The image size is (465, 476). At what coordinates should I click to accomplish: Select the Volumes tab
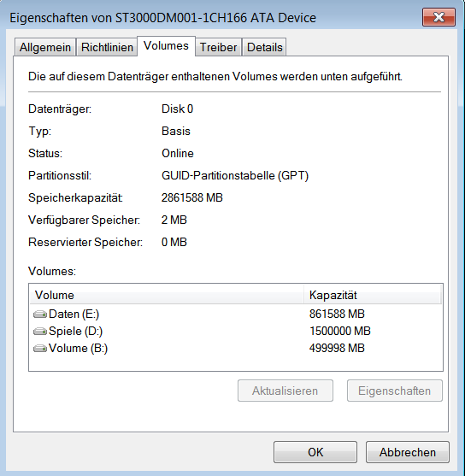(166, 46)
